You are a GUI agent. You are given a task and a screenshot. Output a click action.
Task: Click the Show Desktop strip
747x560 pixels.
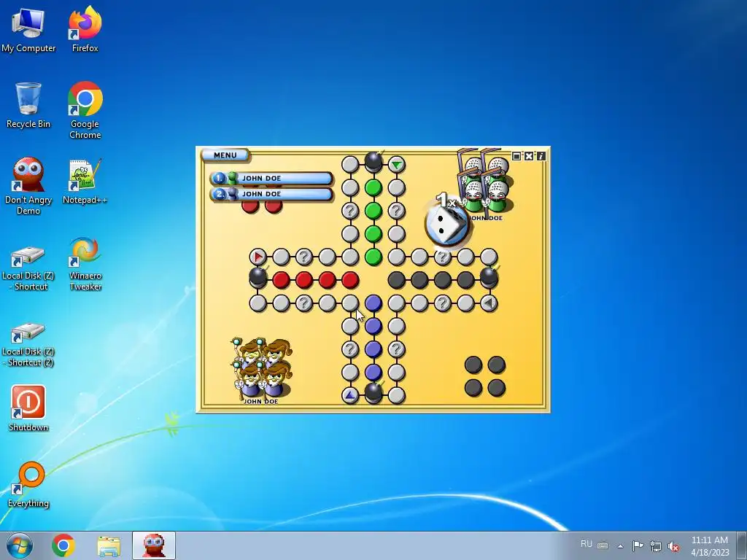coord(742,545)
